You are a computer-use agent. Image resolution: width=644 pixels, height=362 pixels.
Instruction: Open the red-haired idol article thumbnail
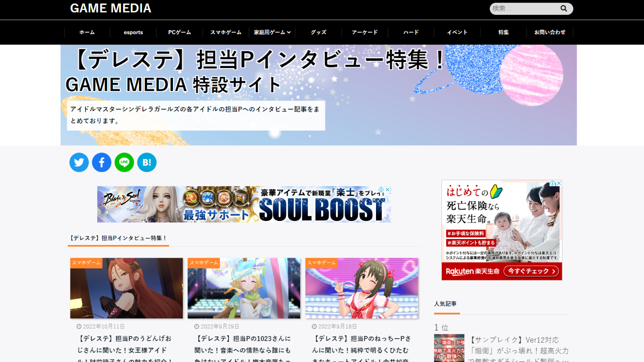[126, 288]
